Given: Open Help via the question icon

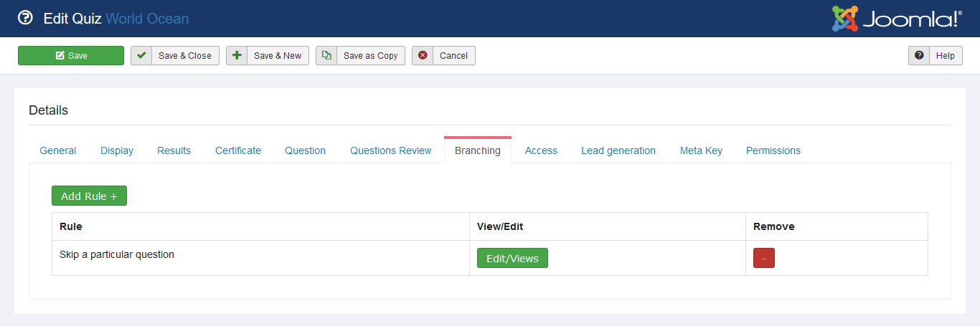Looking at the screenshot, I should (x=919, y=56).
